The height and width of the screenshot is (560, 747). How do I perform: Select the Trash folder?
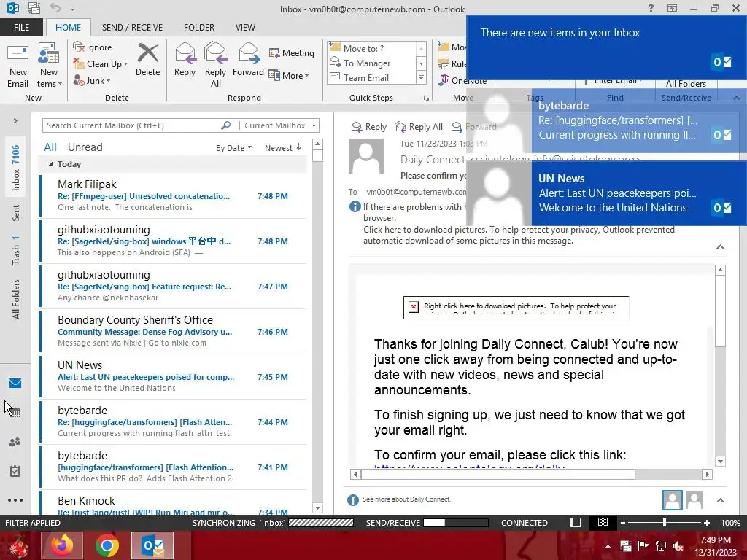16,251
